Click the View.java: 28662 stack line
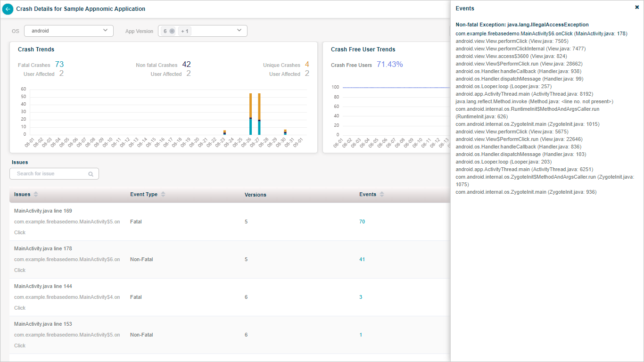The height and width of the screenshot is (362, 644). (519, 64)
